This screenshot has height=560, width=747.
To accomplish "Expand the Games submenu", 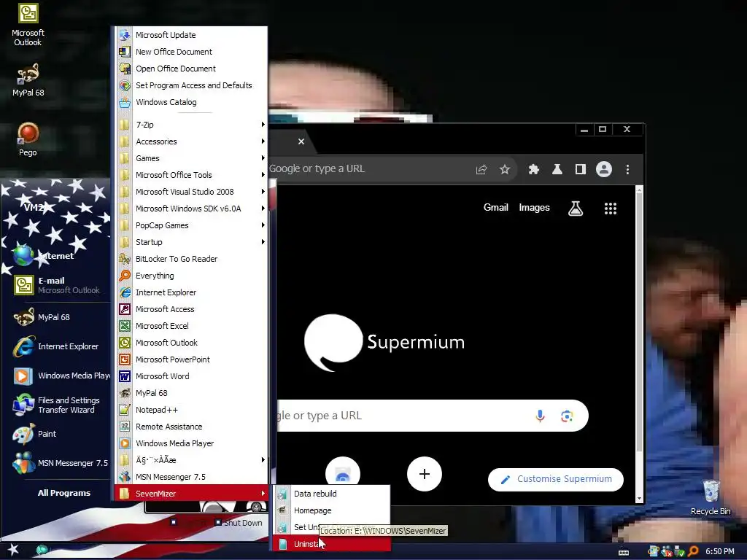I will (191, 158).
